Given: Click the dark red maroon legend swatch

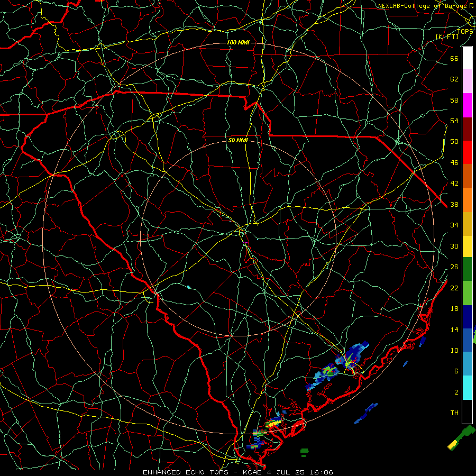Looking at the screenshot, I should [x=467, y=129].
